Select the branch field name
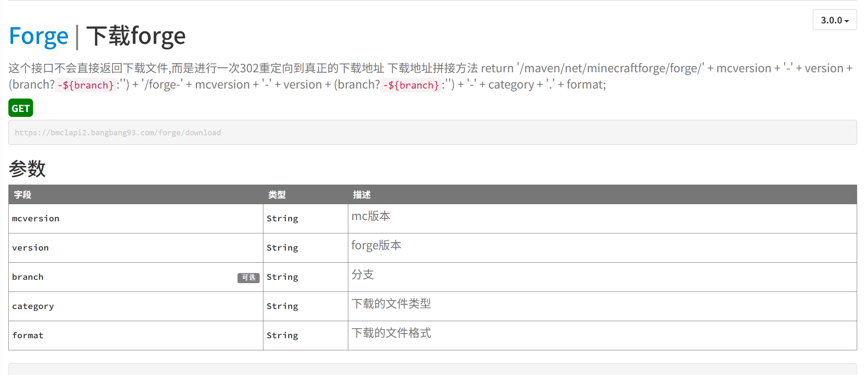This screenshot has width=868, height=375. [x=28, y=277]
